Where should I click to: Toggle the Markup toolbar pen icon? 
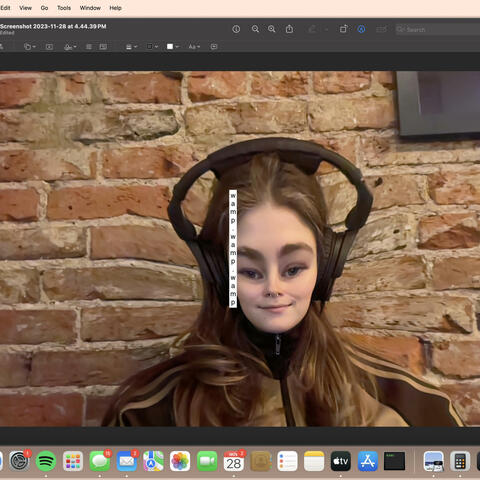(361, 29)
